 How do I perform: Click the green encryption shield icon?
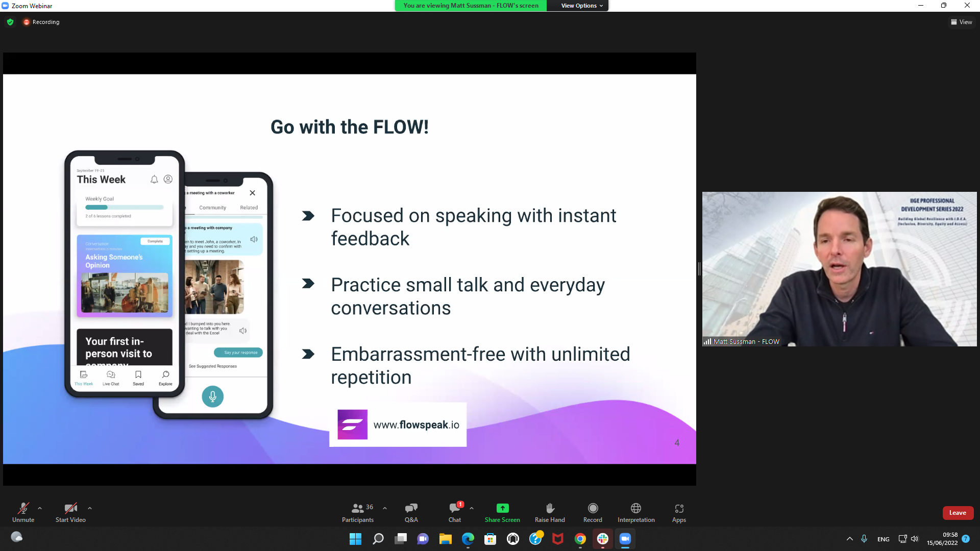(10, 22)
